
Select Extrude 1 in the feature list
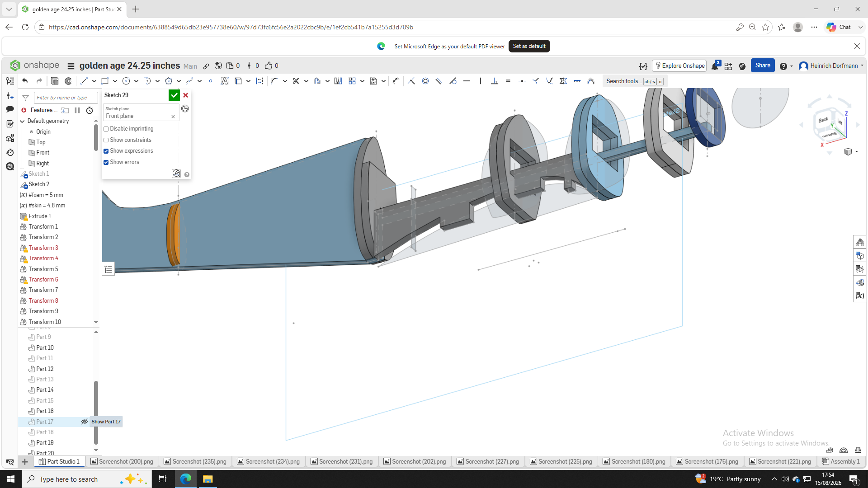(40, 216)
